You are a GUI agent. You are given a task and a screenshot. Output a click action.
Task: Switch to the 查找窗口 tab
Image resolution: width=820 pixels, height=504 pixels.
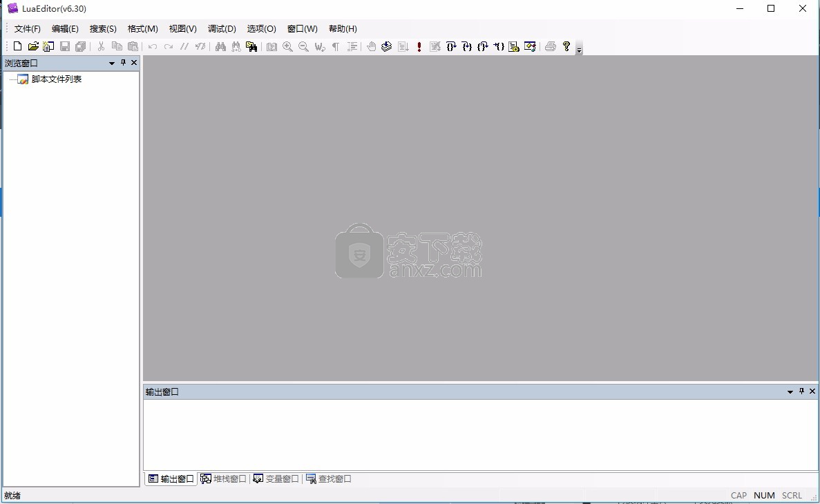(x=329, y=479)
